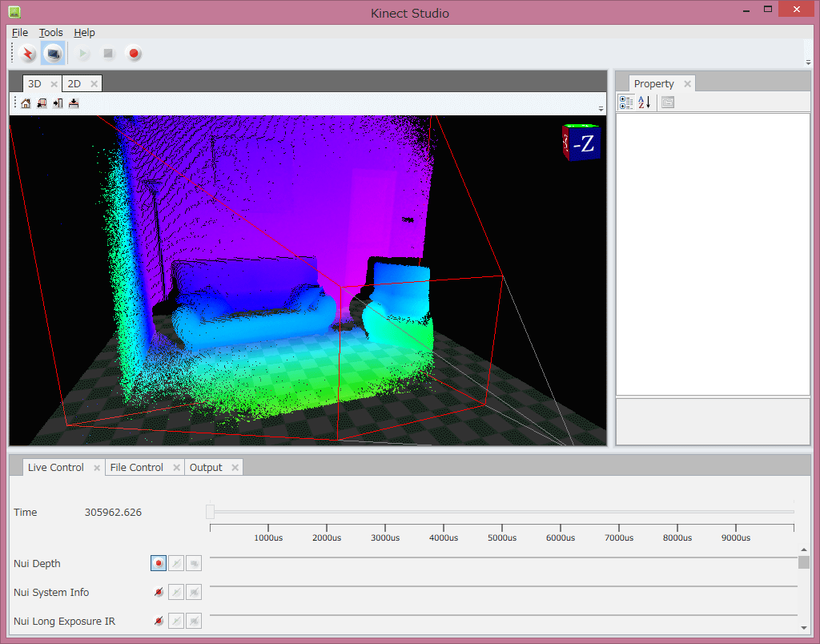Image resolution: width=820 pixels, height=644 pixels.
Task: Toggle middle button in Nui System Info row
Action: pyautogui.click(x=176, y=592)
